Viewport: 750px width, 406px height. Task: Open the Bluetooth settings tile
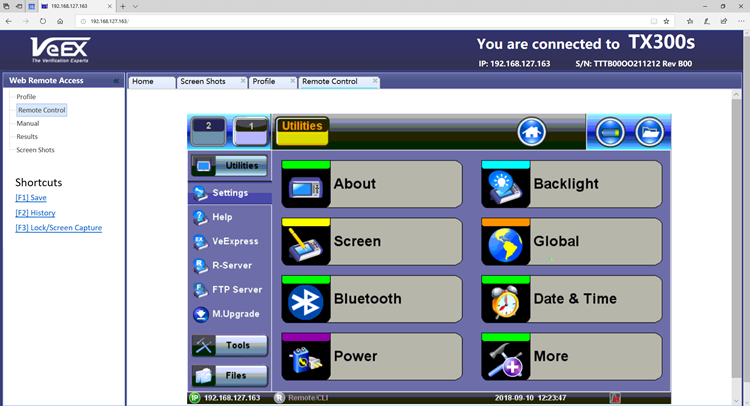tap(372, 299)
